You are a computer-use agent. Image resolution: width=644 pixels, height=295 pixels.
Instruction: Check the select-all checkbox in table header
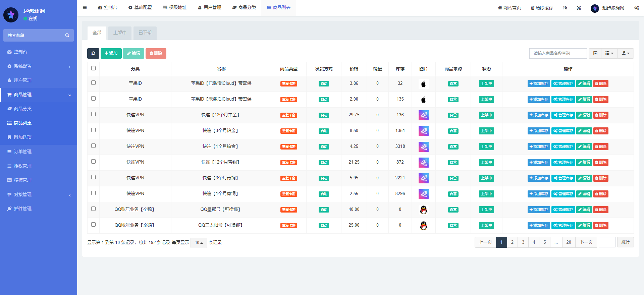click(x=94, y=68)
